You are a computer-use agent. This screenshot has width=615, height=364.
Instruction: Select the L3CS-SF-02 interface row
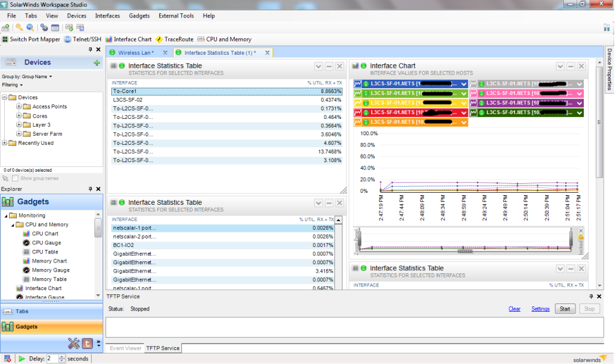(226, 100)
